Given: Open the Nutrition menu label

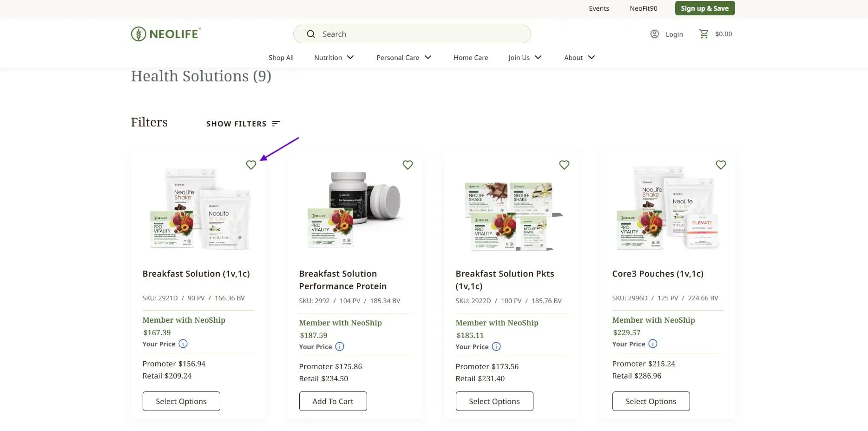Looking at the screenshot, I should [328, 58].
